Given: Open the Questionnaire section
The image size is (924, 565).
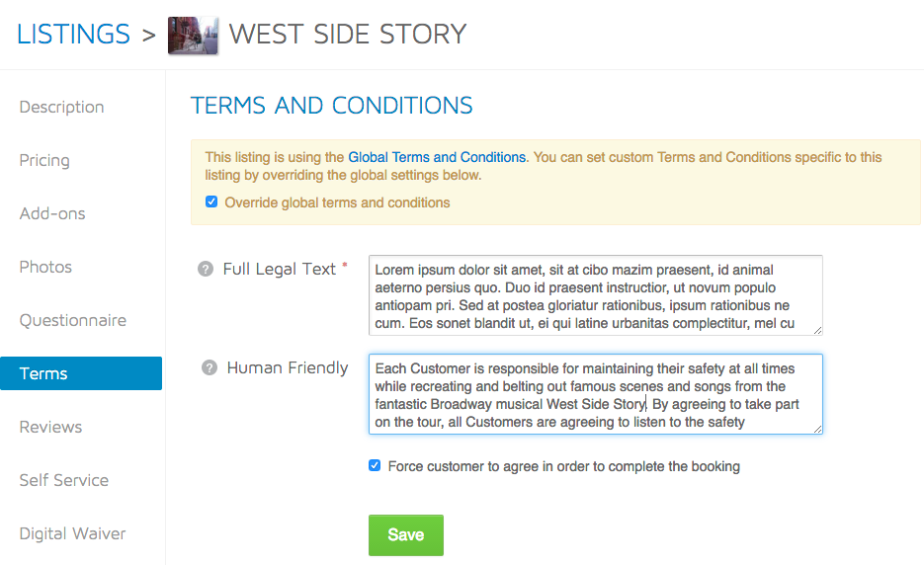Looking at the screenshot, I should tap(73, 320).
